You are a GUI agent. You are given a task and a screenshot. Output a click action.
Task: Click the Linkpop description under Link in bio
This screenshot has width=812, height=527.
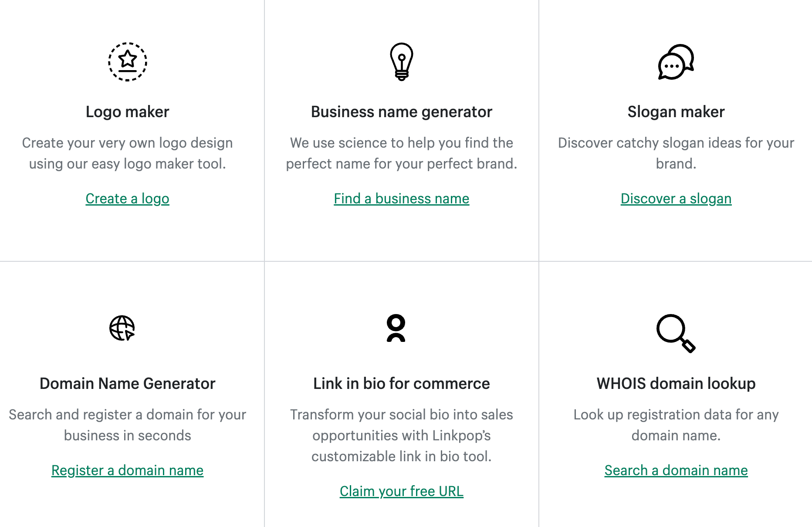pyautogui.click(x=401, y=436)
